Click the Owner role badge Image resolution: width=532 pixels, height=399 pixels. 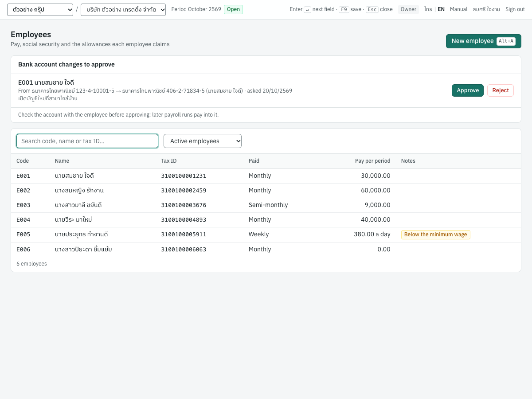408,9
